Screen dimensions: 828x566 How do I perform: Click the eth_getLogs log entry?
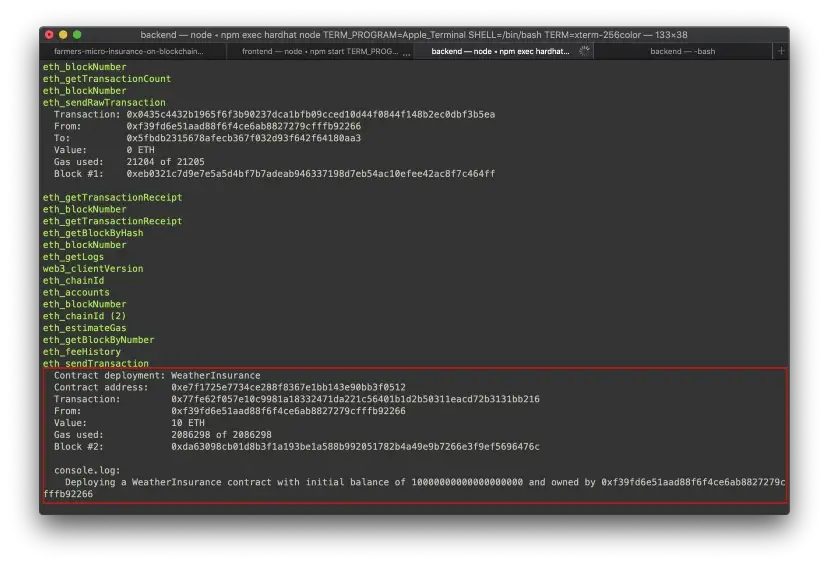click(x=73, y=257)
